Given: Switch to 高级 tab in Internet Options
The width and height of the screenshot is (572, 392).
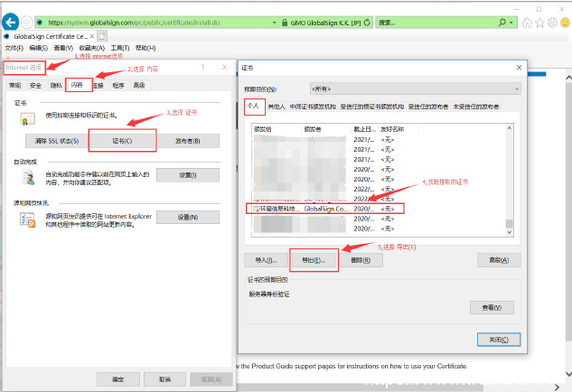Looking at the screenshot, I should click(x=139, y=85).
